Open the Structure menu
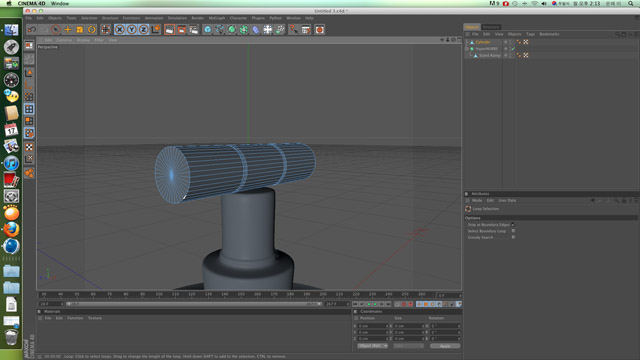Viewport: 640px width, 360px height. coord(110,18)
